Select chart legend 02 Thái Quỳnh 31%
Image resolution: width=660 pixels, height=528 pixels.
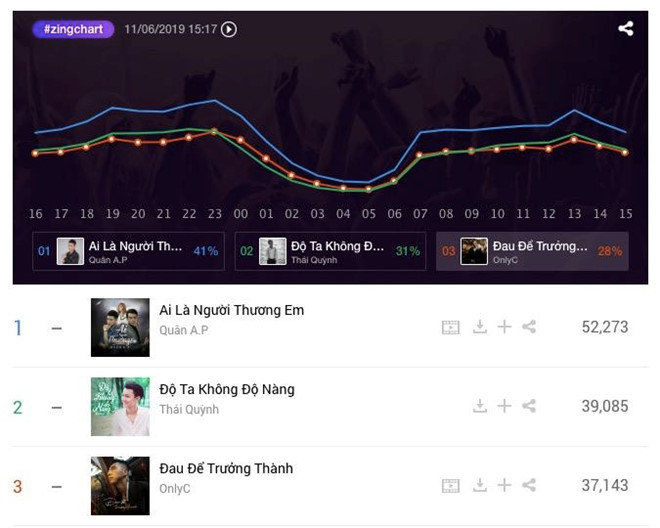pos(330,251)
